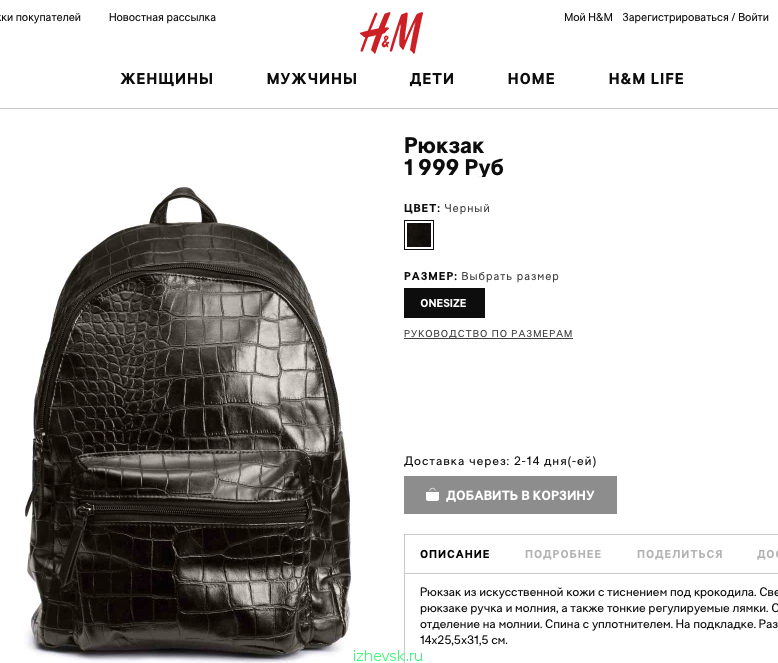Open the H&M LIFE section
The width and height of the screenshot is (778, 663).
(x=646, y=79)
